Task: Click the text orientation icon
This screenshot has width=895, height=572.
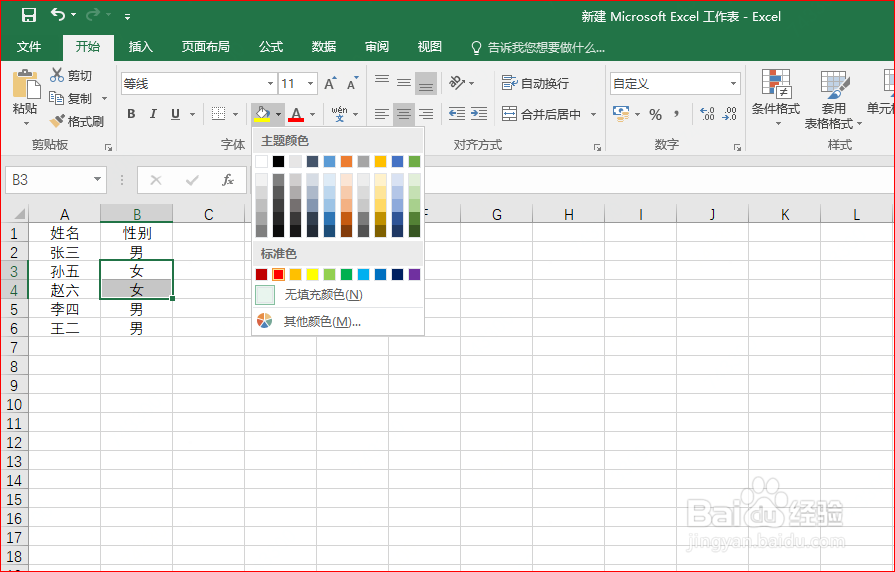Action: click(x=457, y=83)
